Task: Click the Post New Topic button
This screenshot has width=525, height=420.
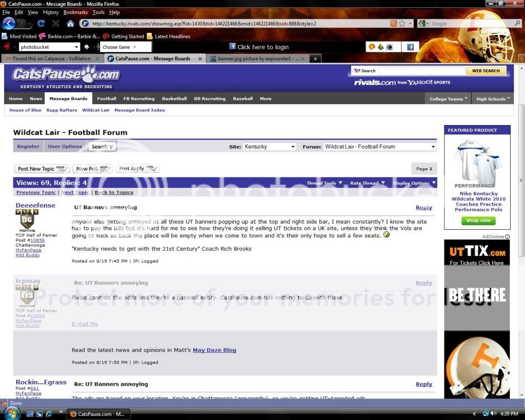Action: [x=42, y=169]
